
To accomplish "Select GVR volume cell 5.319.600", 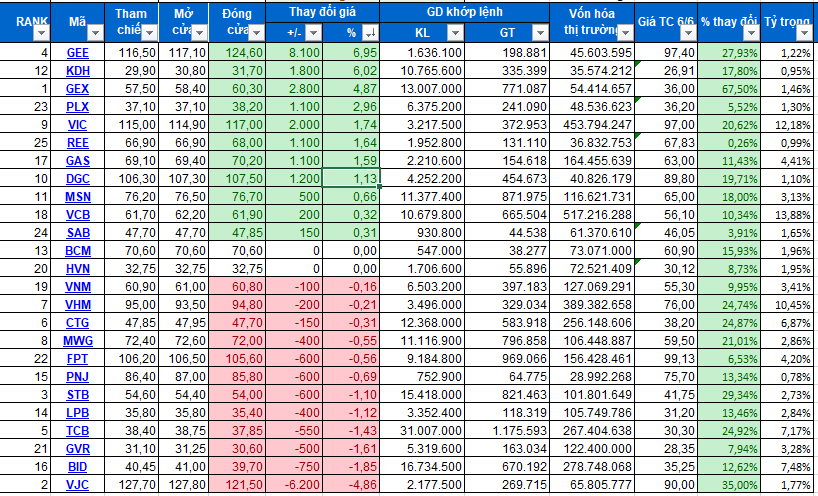I will [422, 449].
